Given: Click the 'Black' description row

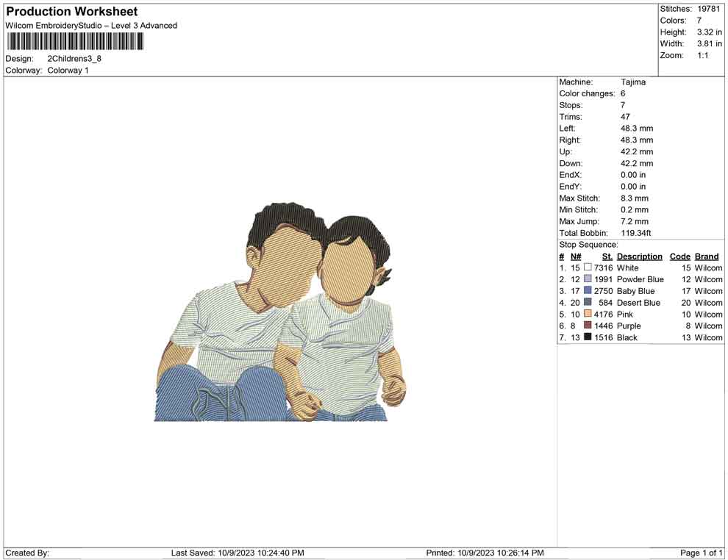Looking at the screenshot, I should click(627, 337).
